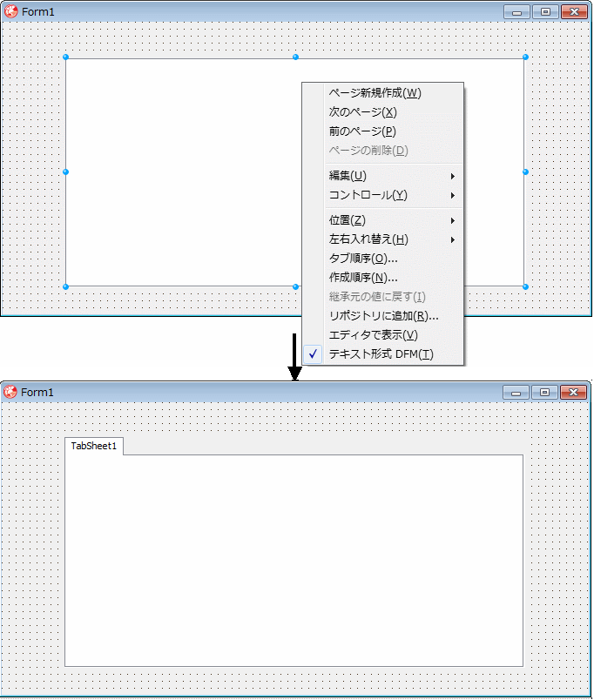Click the submenu arrow next to コントロール(Y)
The width and height of the screenshot is (594, 700).
(453, 196)
